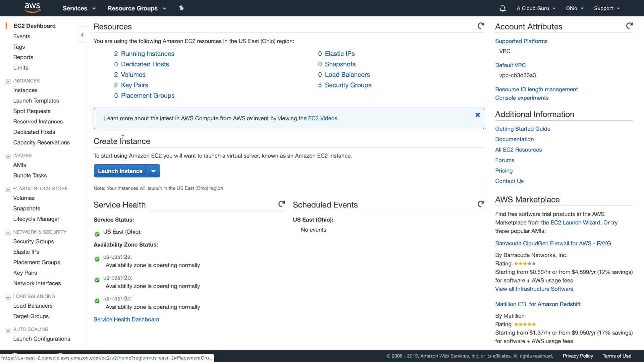Collapse the INSTANCES sidebar section
The image size is (644, 362).
8,81
